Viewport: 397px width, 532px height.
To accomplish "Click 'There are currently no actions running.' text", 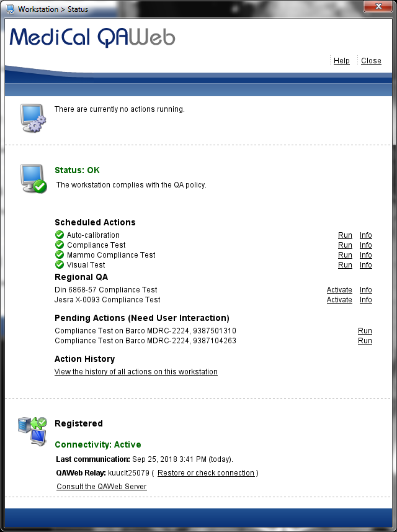I will coord(120,109).
